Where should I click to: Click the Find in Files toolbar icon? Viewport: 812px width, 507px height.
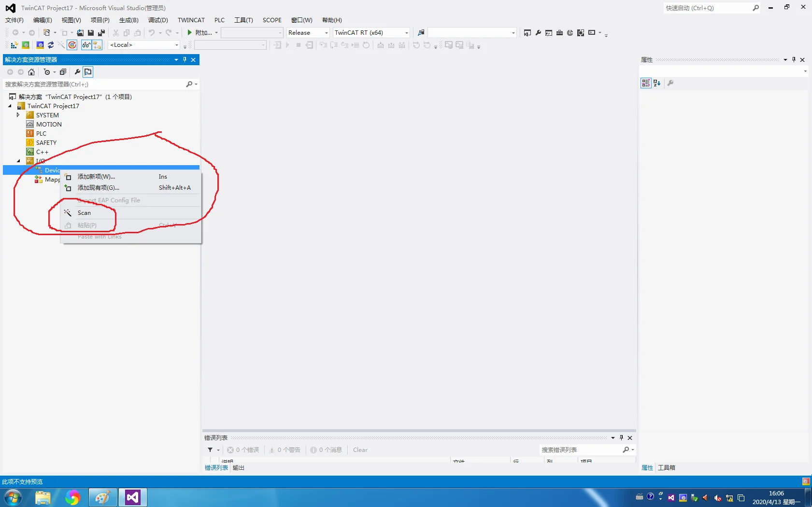click(421, 32)
